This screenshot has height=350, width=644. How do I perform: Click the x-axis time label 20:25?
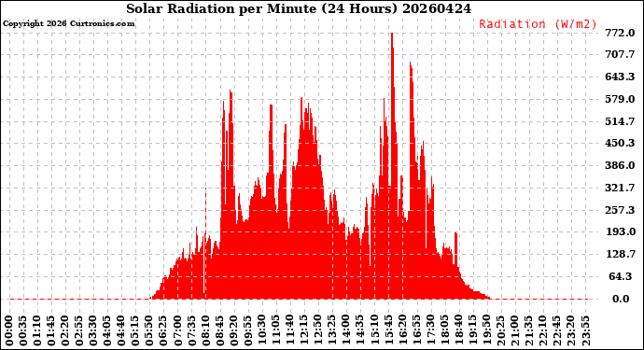[501, 331]
